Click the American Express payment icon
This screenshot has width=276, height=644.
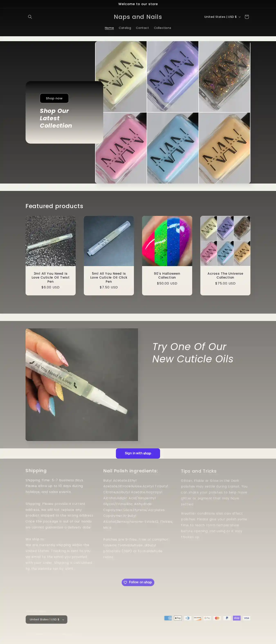pyautogui.click(x=168, y=618)
